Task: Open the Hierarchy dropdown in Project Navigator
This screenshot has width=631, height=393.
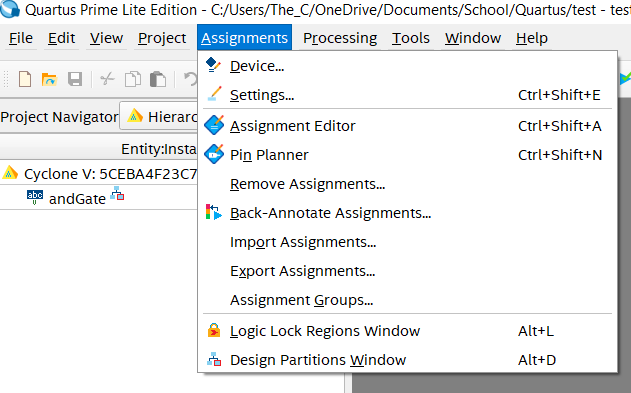Action: [x=159, y=117]
